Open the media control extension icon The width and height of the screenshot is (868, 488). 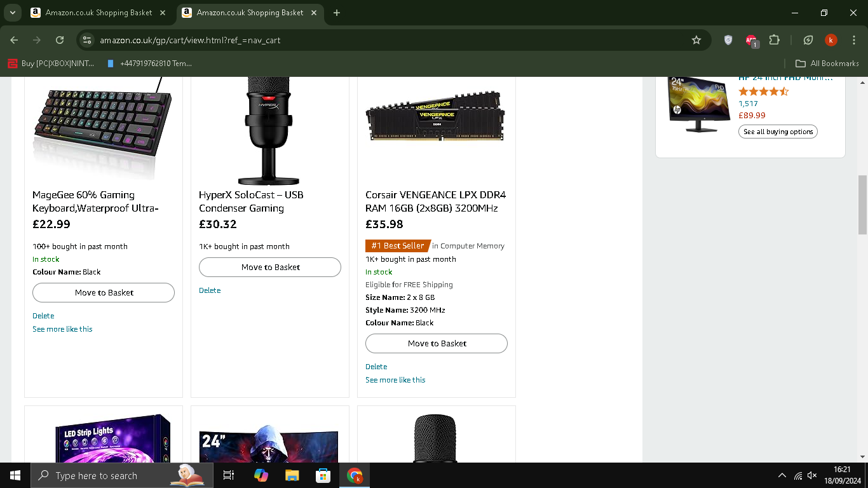click(x=808, y=40)
